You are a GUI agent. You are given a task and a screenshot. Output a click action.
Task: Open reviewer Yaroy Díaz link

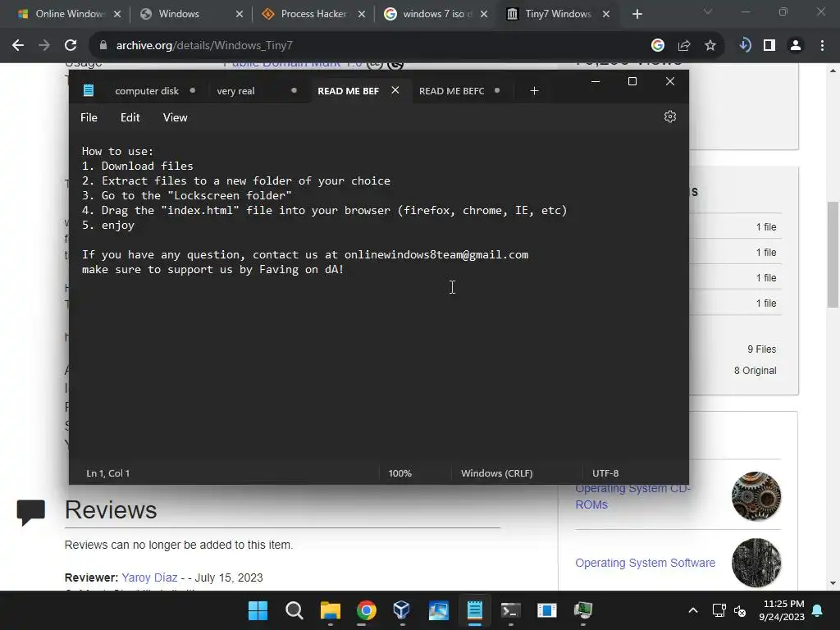[x=149, y=577]
